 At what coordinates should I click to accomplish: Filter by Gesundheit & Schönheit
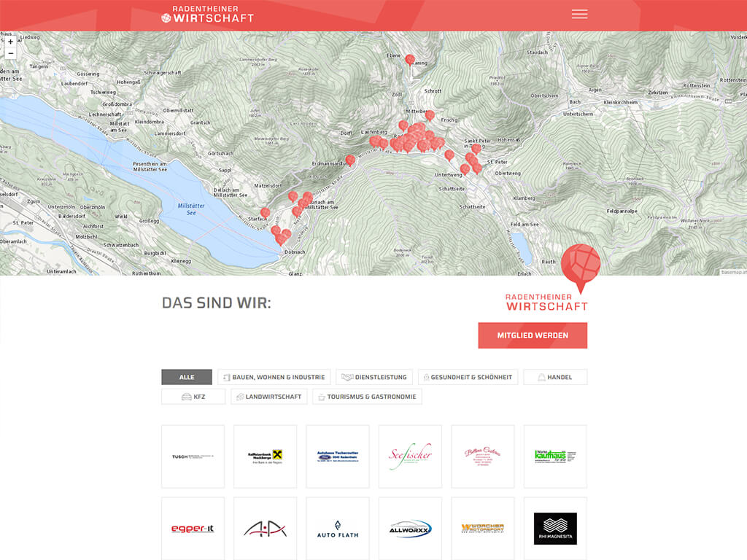[x=468, y=377]
